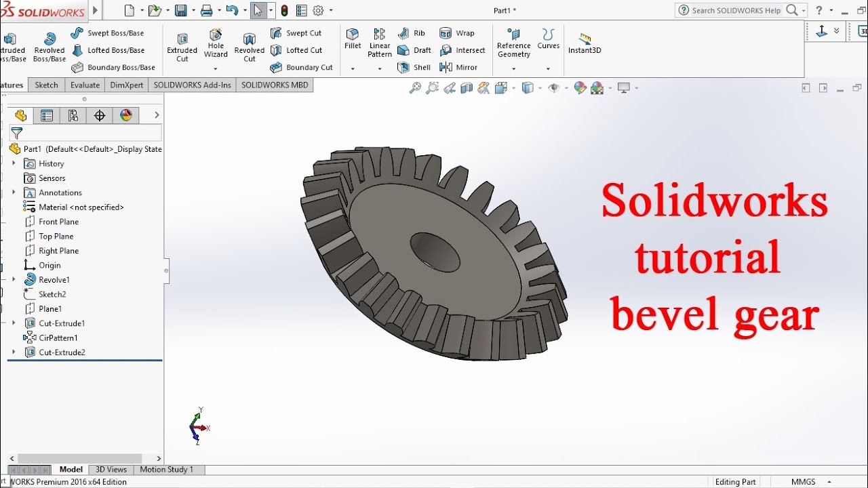This screenshot has width=868, height=488.
Task: Click the Extruded Cut tool
Action: (x=182, y=46)
